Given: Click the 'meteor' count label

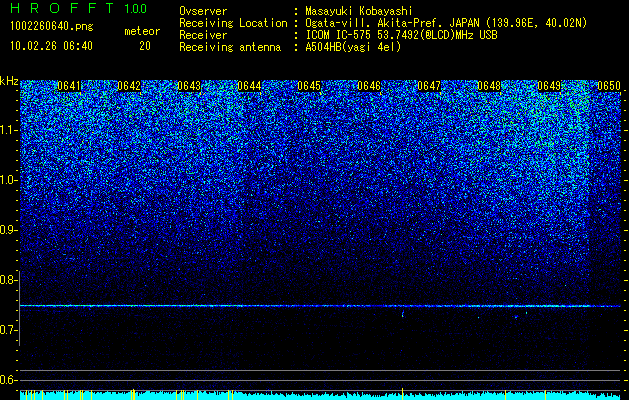Looking at the screenshot, I should point(142,31).
